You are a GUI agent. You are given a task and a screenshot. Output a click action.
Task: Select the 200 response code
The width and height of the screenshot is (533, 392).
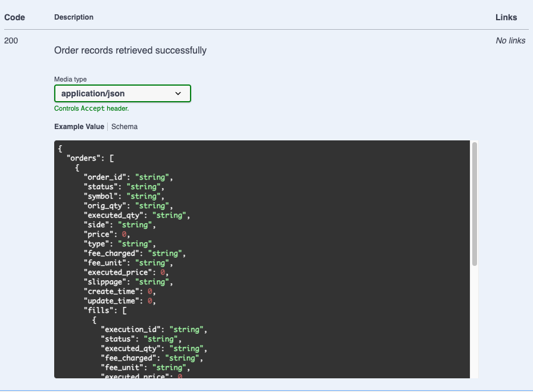point(11,40)
